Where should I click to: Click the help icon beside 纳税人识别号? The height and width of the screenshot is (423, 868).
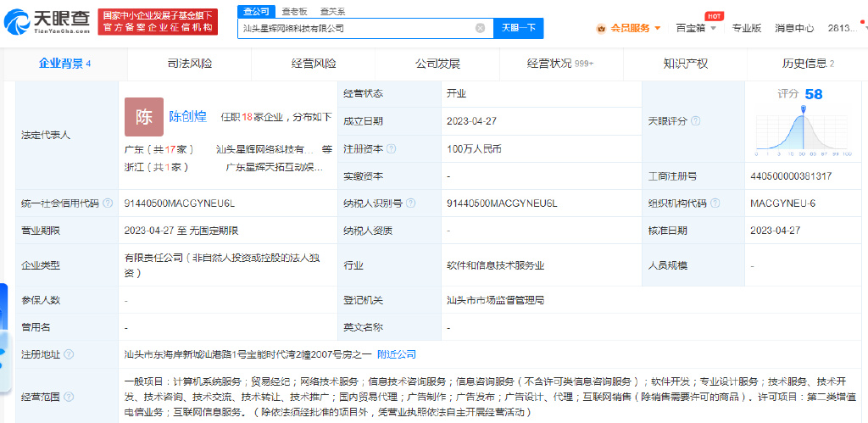pyautogui.click(x=410, y=203)
